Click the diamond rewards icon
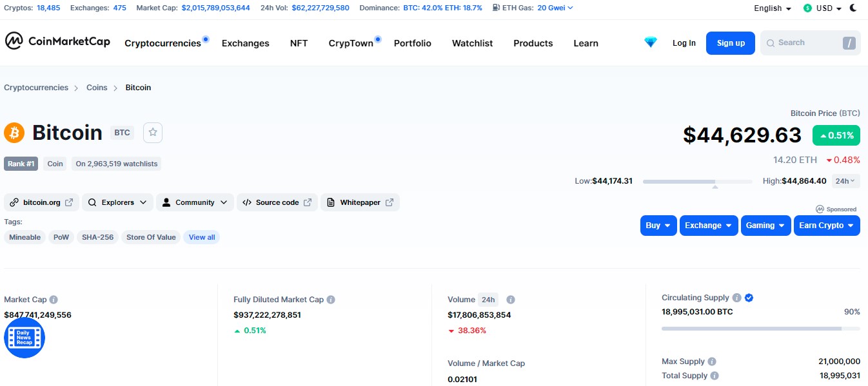Screen dimensions: 868x386 651,43
